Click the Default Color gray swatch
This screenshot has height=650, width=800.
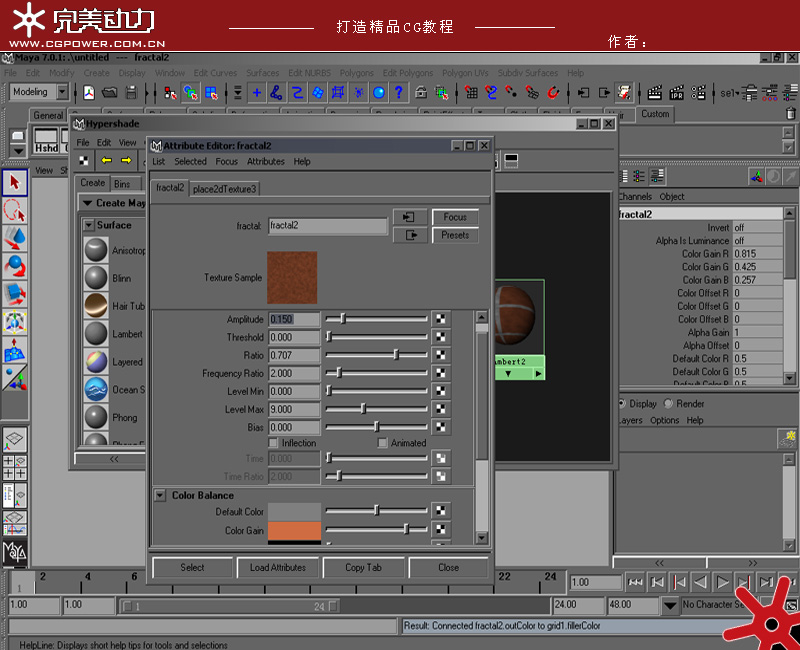[x=294, y=511]
